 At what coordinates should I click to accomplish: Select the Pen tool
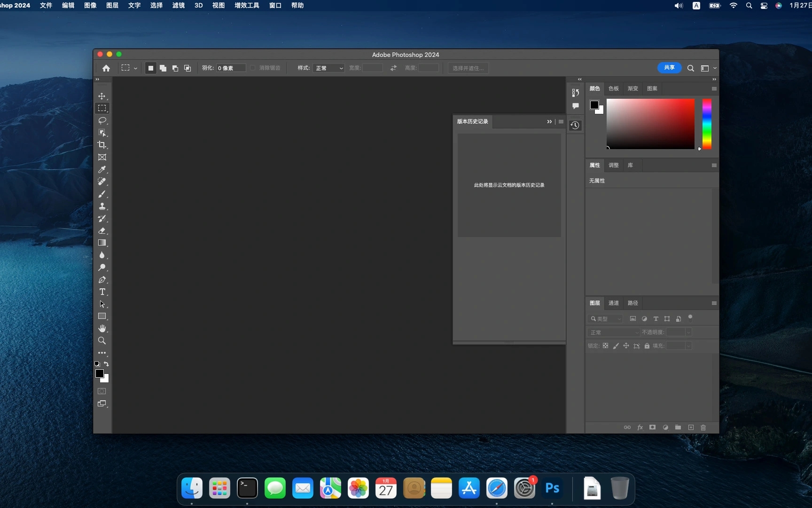tap(102, 279)
